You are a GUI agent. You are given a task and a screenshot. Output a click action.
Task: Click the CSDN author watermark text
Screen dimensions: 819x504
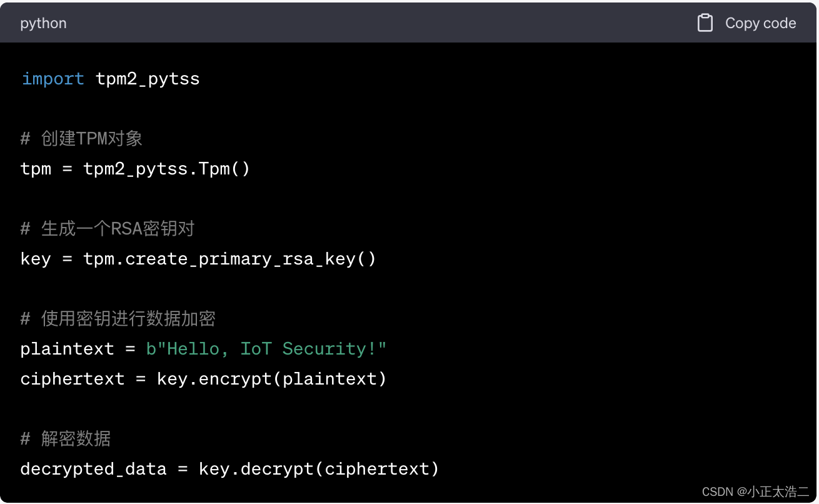[755, 491]
